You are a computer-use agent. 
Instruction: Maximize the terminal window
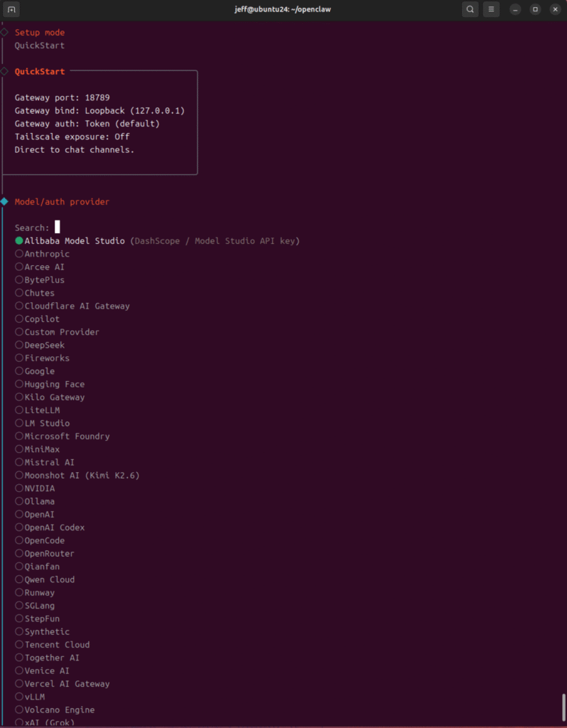(535, 9)
